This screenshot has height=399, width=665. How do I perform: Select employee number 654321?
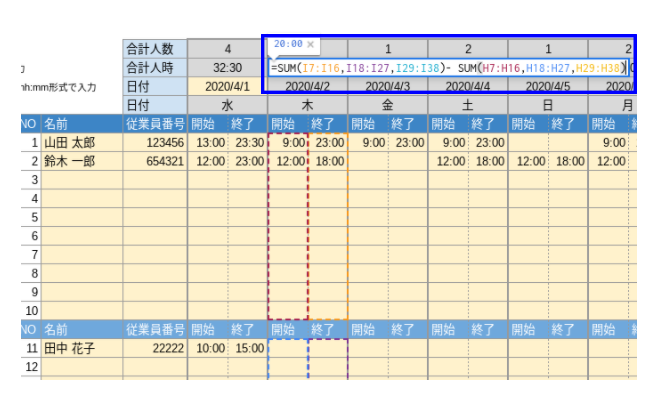coord(155,161)
